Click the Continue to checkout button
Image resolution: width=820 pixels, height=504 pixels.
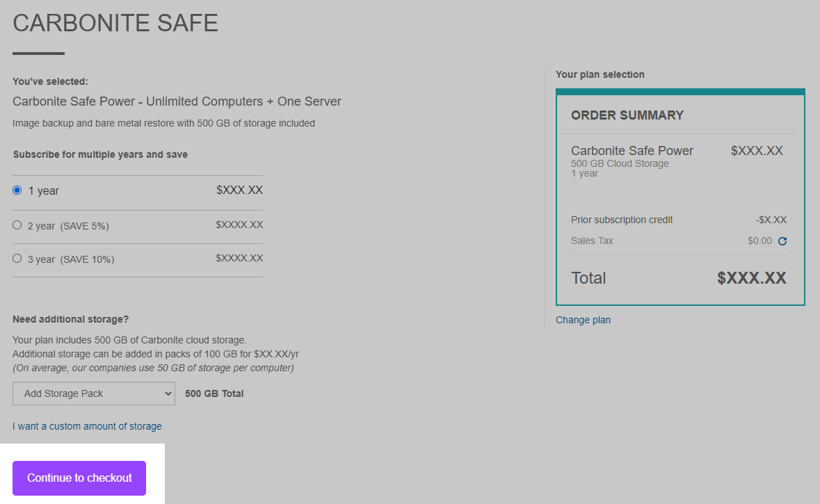pos(79,478)
